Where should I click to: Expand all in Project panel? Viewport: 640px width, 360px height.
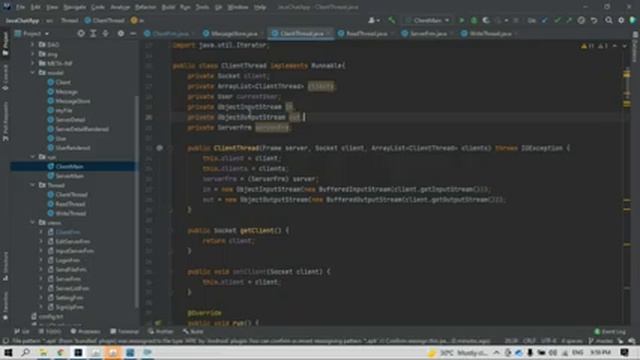93,33
